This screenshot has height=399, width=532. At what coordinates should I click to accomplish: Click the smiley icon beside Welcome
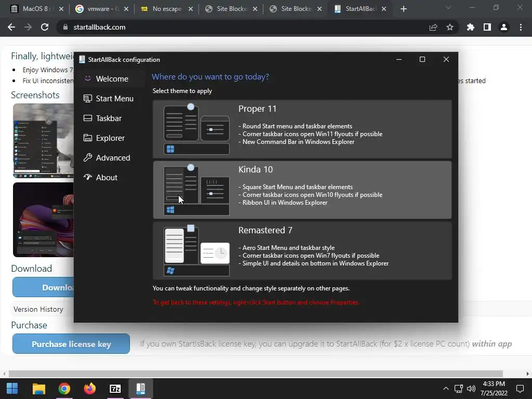(87, 78)
